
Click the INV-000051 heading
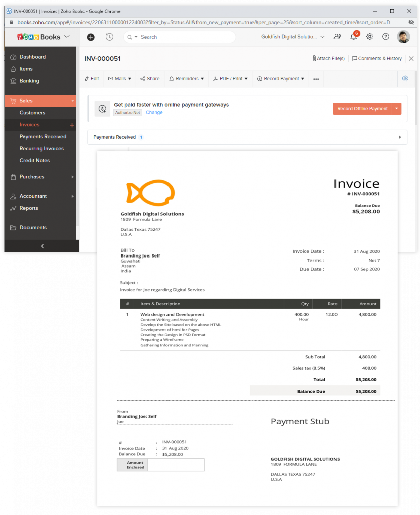point(103,59)
